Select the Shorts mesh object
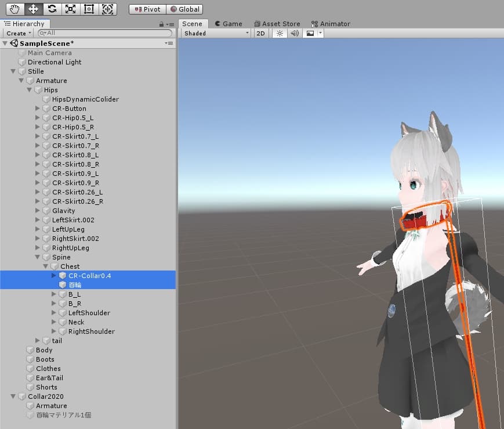 [x=46, y=387]
